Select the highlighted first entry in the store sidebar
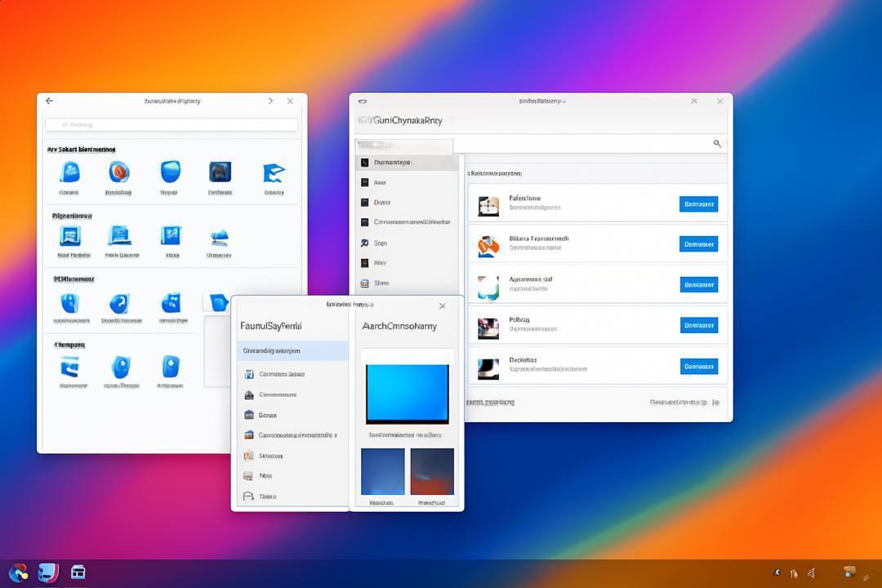882x588 pixels. [x=408, y=162]
